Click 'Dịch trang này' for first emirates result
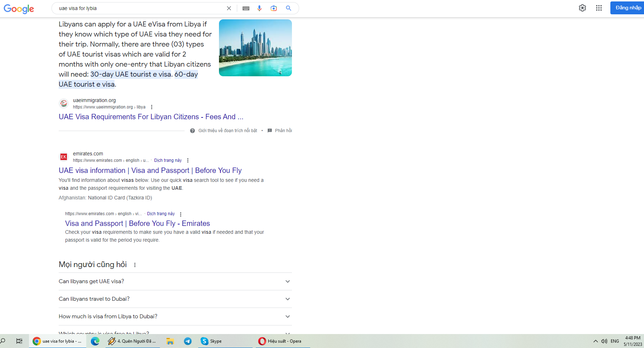Viewport: 644px width, 348px height. (168, 160)
